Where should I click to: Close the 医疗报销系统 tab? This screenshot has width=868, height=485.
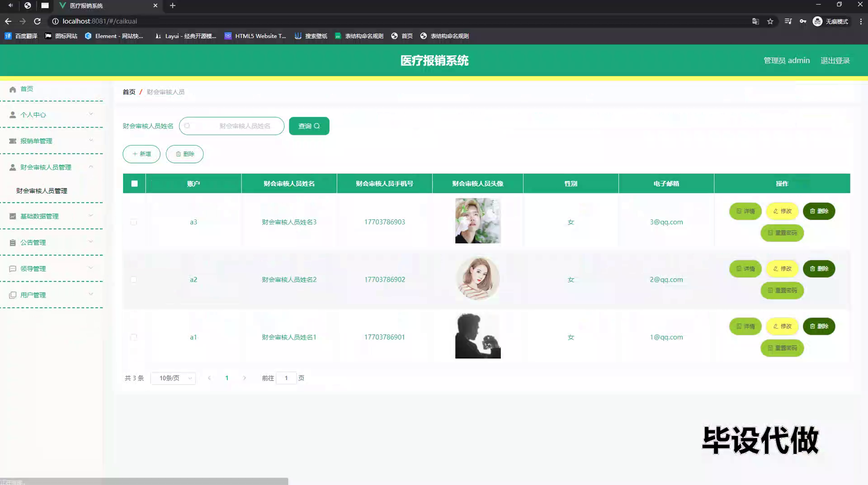[156, 5]
